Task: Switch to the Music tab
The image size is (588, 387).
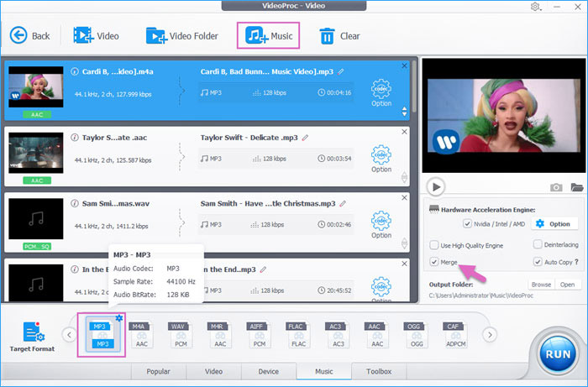Action: coord(324,371)
